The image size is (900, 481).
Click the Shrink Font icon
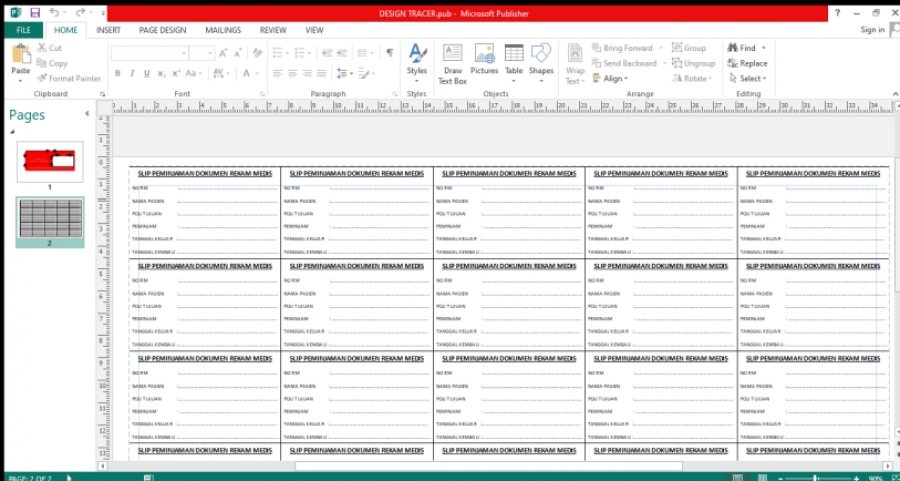[x=238, y=53]
